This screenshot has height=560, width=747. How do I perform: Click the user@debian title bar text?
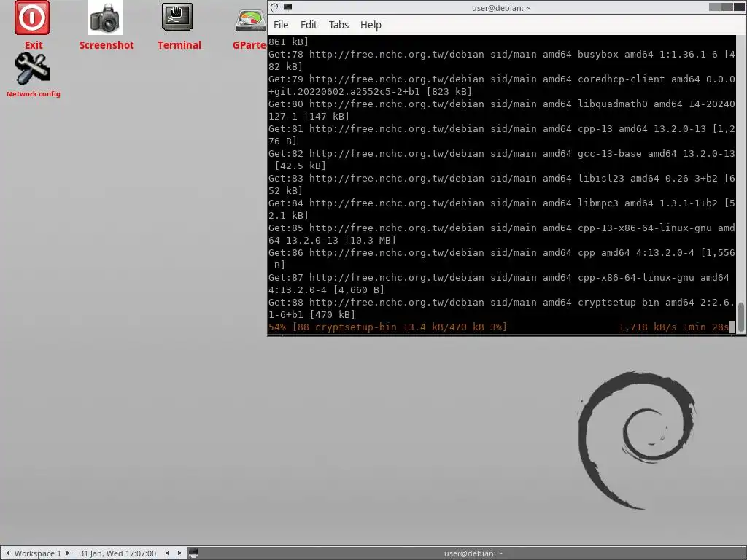pos(500,7)
